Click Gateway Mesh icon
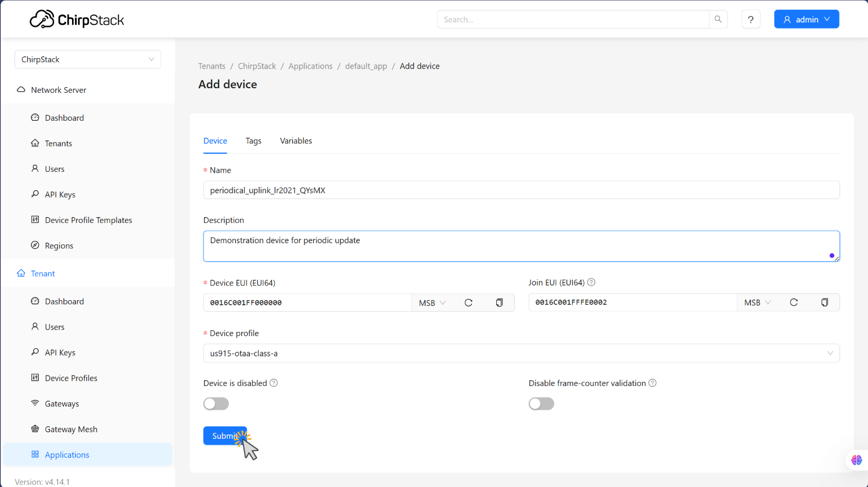The width and height of the screenshot is (868, 487). (35, 429)
